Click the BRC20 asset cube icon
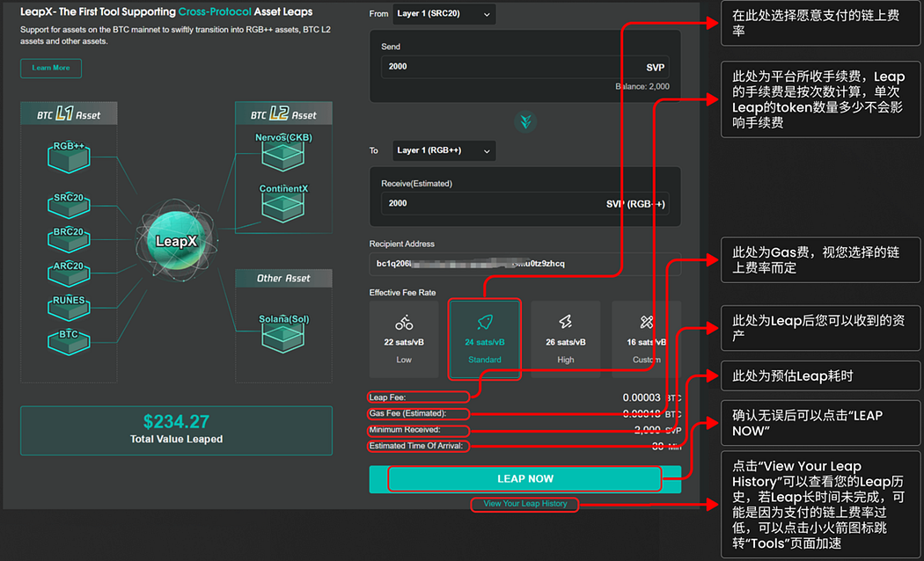Screen dimensions: 924x561 (x=69, y=237)
